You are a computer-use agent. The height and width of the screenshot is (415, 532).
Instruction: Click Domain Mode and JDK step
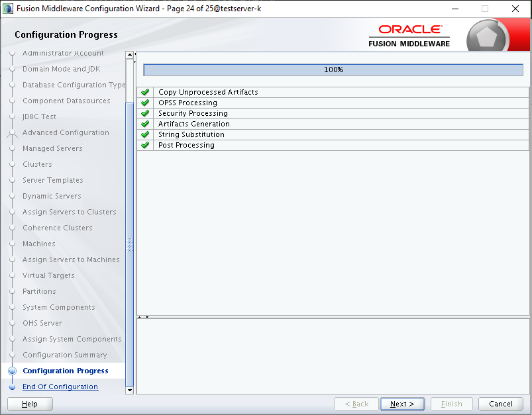point(61,69)
